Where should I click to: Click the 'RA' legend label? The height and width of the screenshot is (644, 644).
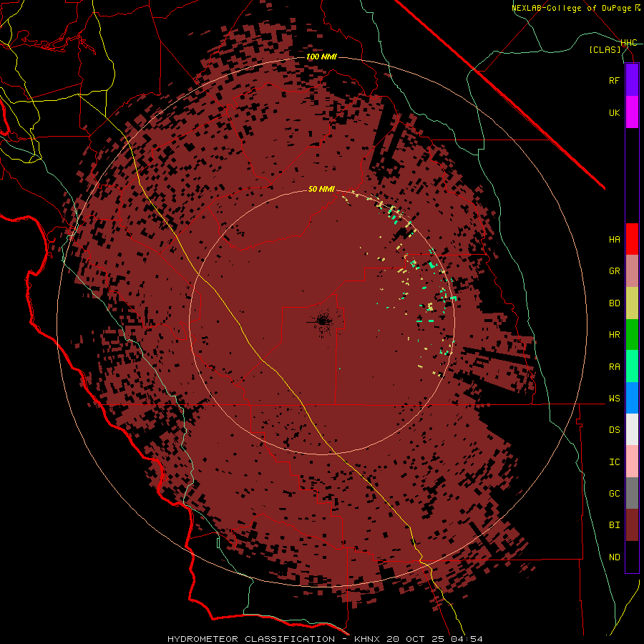tap(614, 367)
